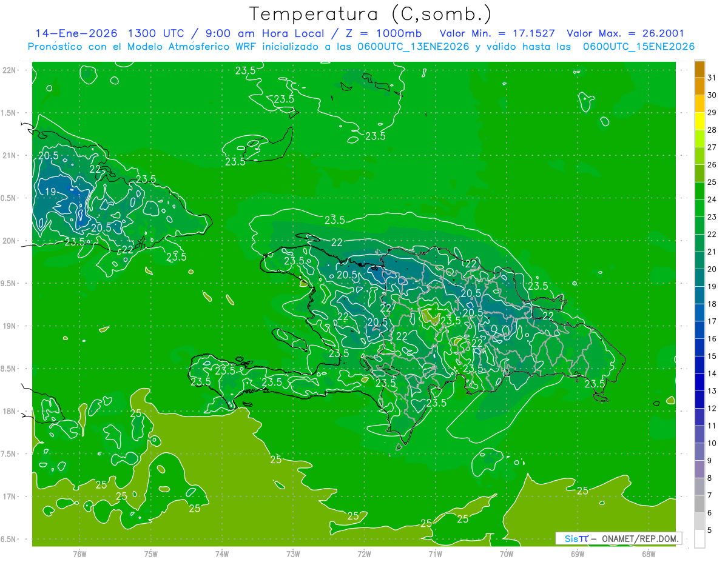Click color scale label '15'
The width and height of the screenshot is (728, 562).
(712, 356)
